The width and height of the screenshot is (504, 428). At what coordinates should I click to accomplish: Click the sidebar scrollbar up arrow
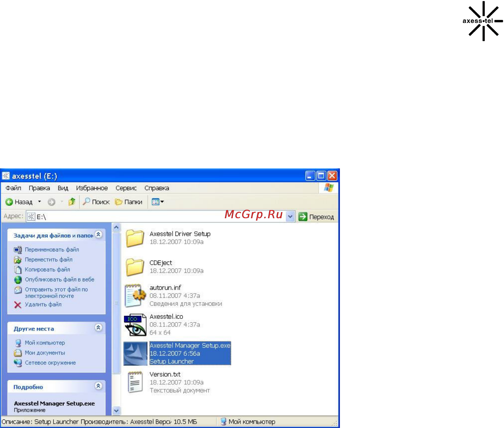tap(116, 227)
